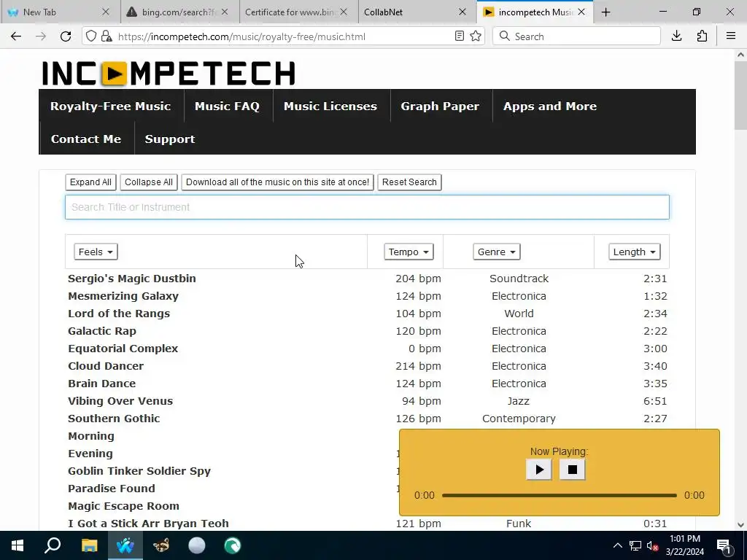This screenshot has width=747, height=560.
Task: Open the Feels dropdown filter
Action: coord(96,252)
